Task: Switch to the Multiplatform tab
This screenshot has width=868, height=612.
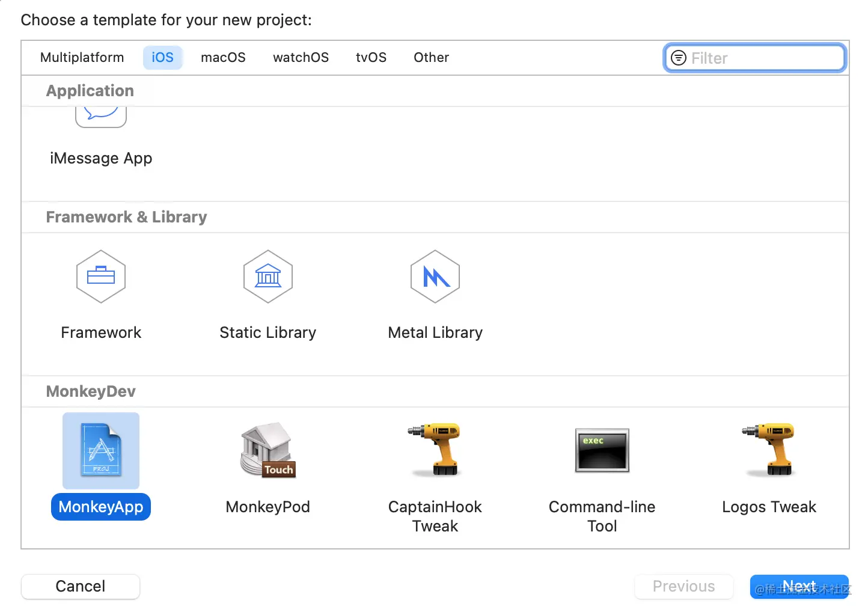Action: pos(82,58)
